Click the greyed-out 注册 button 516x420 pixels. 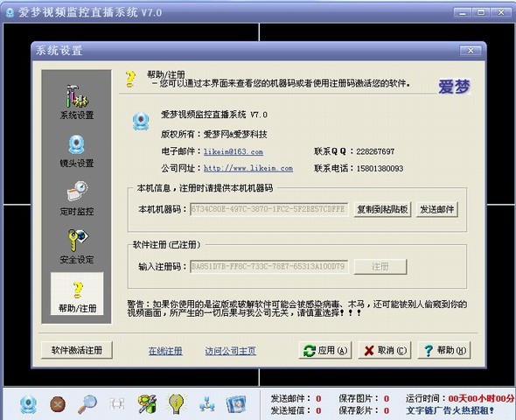pyautogui.click(x=380, y=267)
